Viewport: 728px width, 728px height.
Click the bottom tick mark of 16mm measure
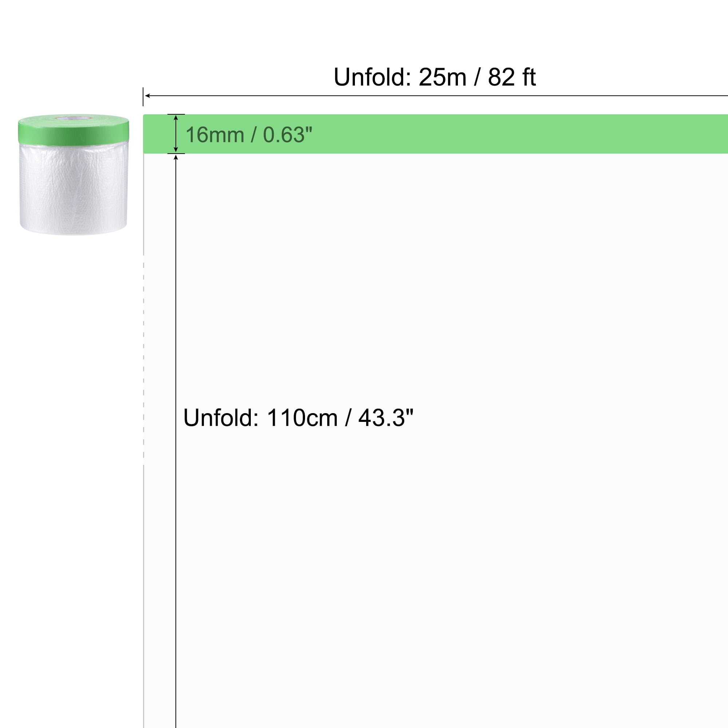click(x=176, y=154)
